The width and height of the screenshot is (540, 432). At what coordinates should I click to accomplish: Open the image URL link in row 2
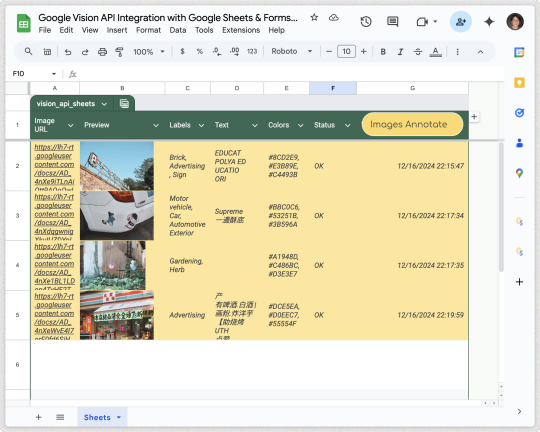54,166
